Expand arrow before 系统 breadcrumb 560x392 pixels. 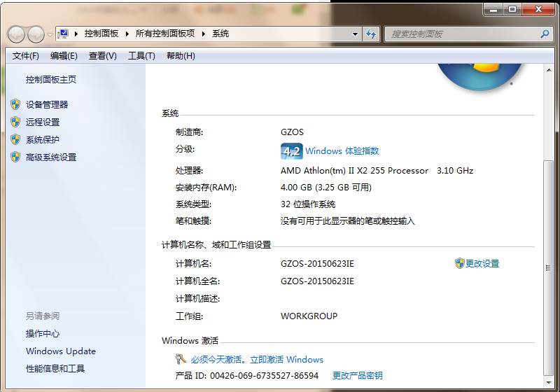tap(203, 34)
